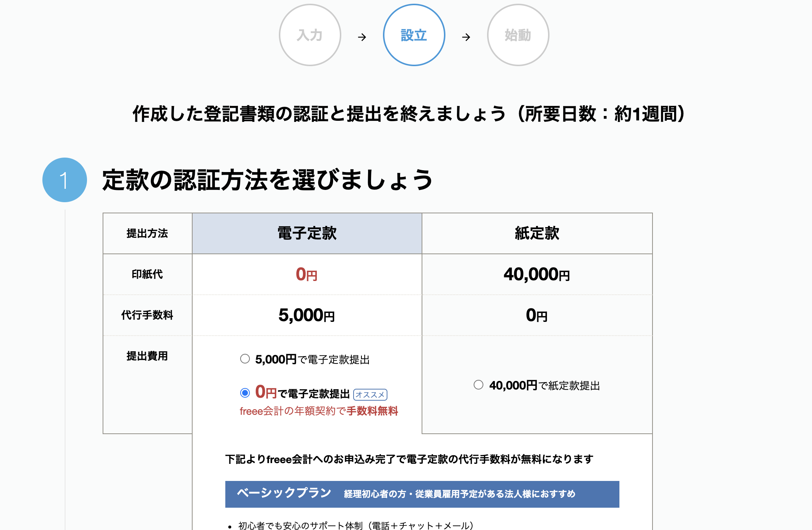The width and height of the screenshot is (812, 530).
Task: Click the 提出費用 row label
Action: [147, 356]
